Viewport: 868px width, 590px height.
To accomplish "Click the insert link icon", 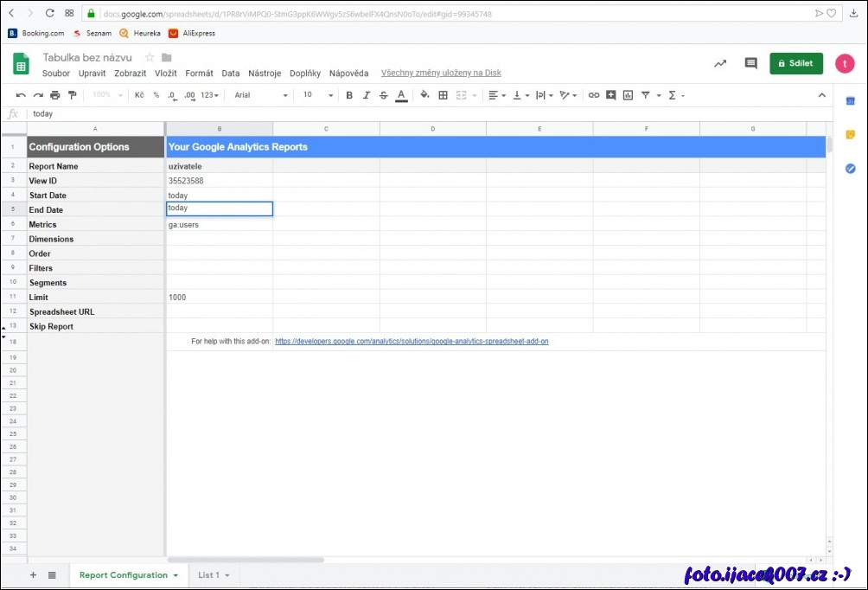I will [x=593, y=95].
